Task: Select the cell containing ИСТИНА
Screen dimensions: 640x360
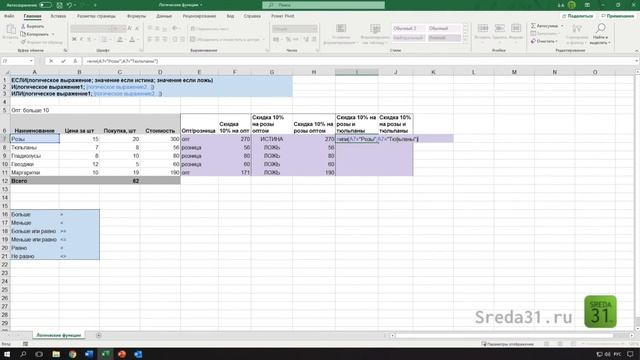Action: click(x=271, y=139)
